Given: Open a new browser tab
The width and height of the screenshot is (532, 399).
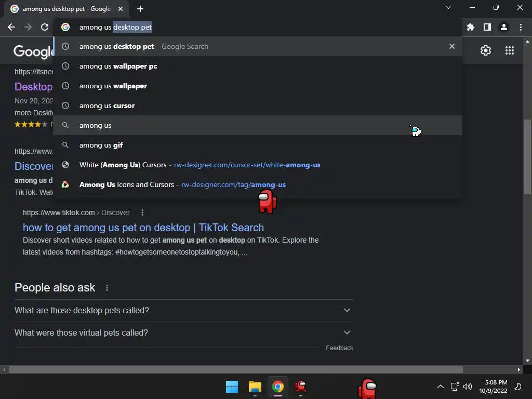Looking at the screenshot, I should pyautogui.click(x=140, y=9).
